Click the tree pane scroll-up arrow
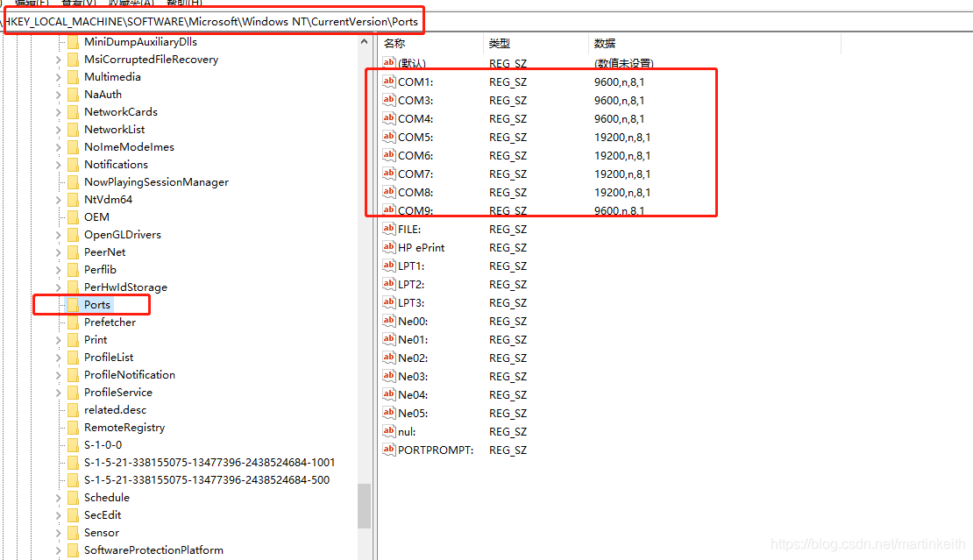 click(x=365, y=42)
